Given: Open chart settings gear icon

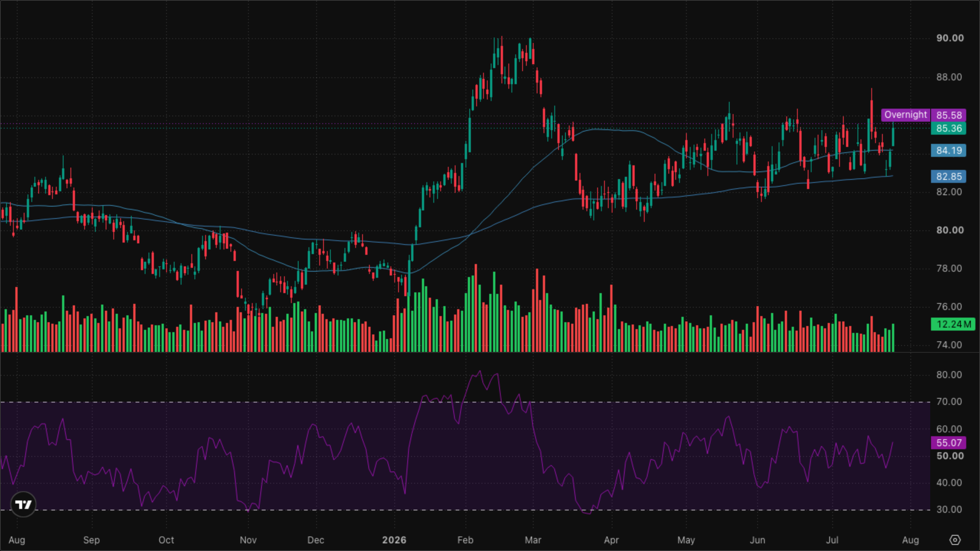Looking at the screenshot, I should click(x=955, y=540).
